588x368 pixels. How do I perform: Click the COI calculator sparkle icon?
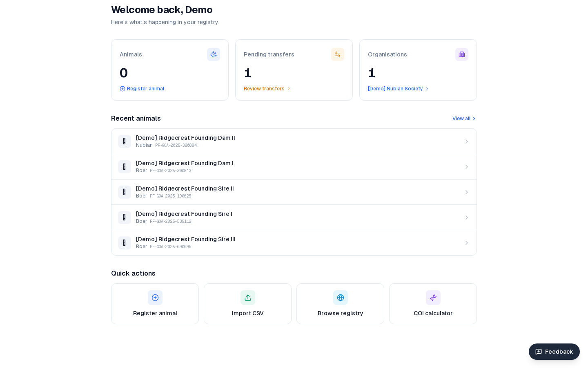(x=433, y=298)
